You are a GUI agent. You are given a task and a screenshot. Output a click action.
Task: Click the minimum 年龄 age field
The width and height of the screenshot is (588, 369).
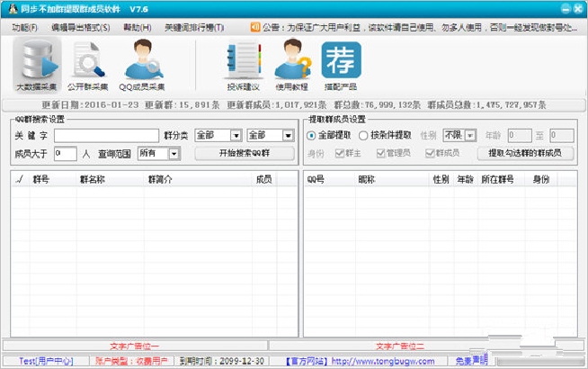click(x=520, y=136)
